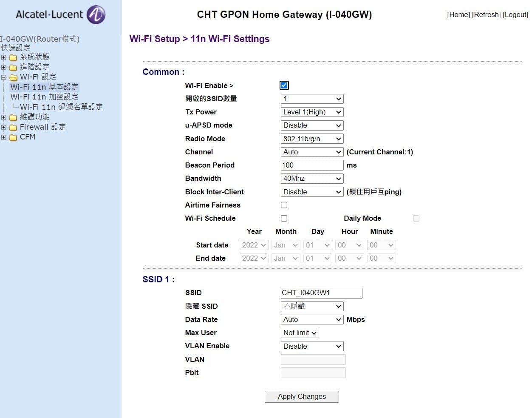This screenshot has width=532, height=418.
Task: Select the 進階設定 tree label
Action: 35,67
